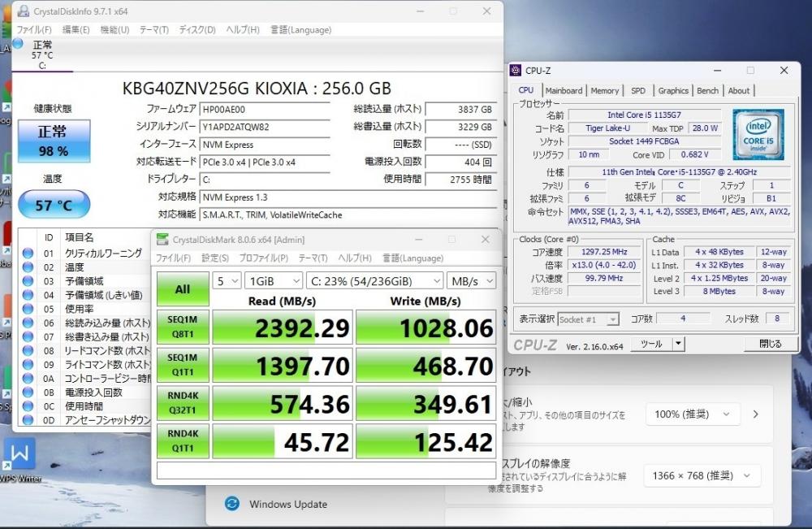Click the blue status circle for クリティカルワーニング
Image resolution: width=812 pixels, height=529 pixels.
point(28,253)
